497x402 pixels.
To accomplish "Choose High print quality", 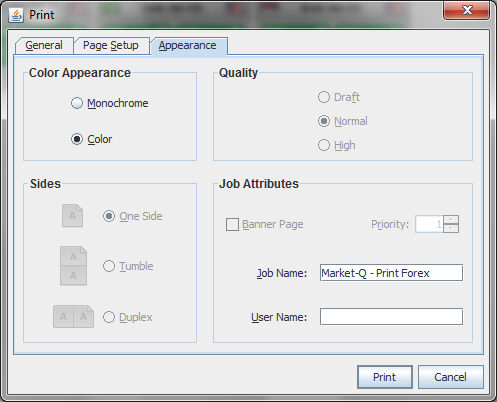I will tap(324, 145).
